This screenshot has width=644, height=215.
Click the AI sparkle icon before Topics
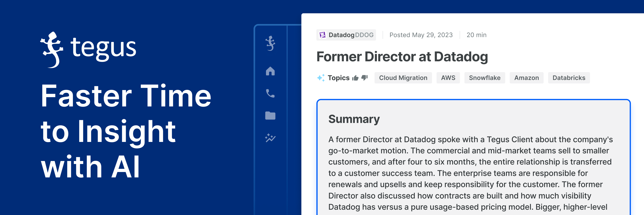(321, 78)
